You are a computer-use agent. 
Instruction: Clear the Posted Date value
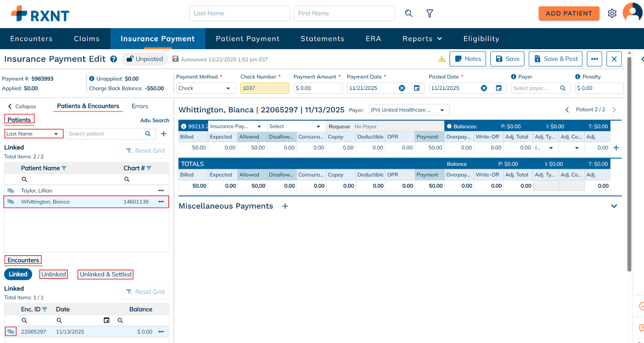point(484,88)
